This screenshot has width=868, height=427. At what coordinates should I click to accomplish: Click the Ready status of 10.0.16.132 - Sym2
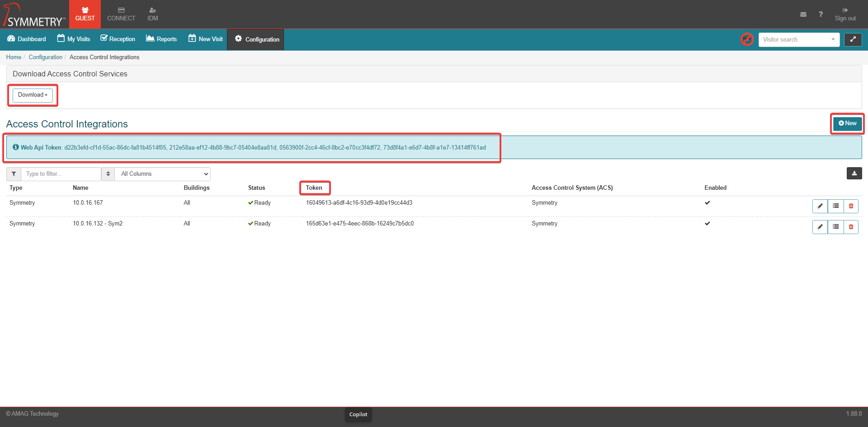click(259, 224)
